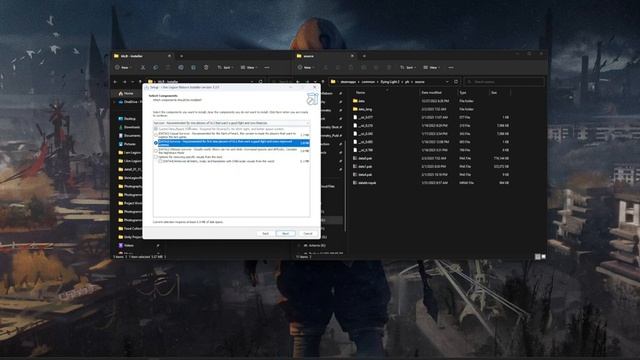Viewport: 640px width, 360px height.
Task: Select the RPACK file row in source window
Action: 431,183
